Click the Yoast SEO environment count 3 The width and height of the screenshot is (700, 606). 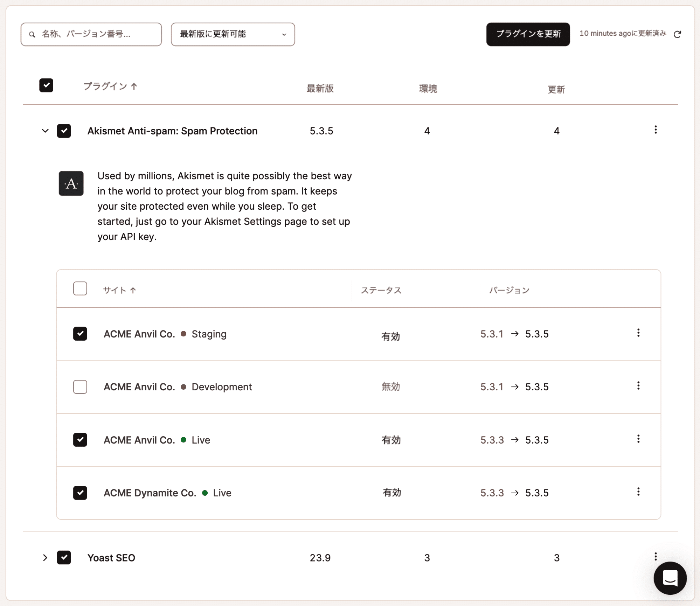click(x=427, y=558)
